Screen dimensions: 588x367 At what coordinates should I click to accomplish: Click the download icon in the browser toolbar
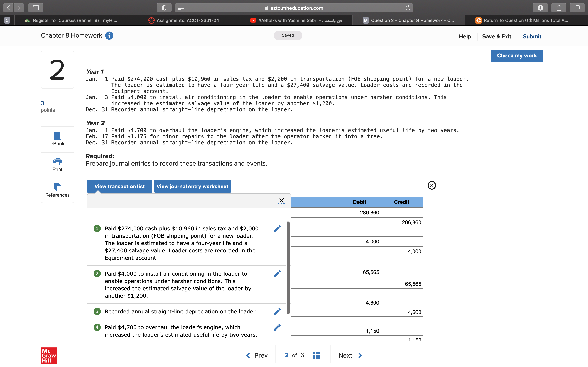tap(540, 8)
